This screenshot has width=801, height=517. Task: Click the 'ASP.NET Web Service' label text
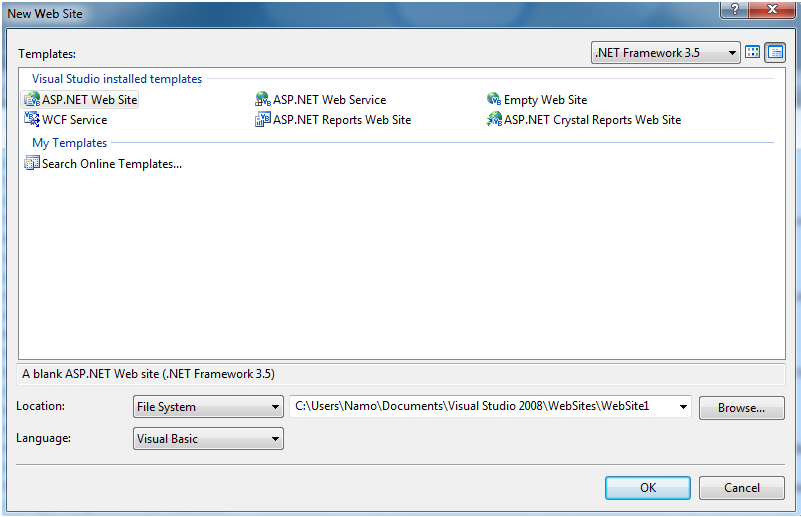[x=329, y=100]
